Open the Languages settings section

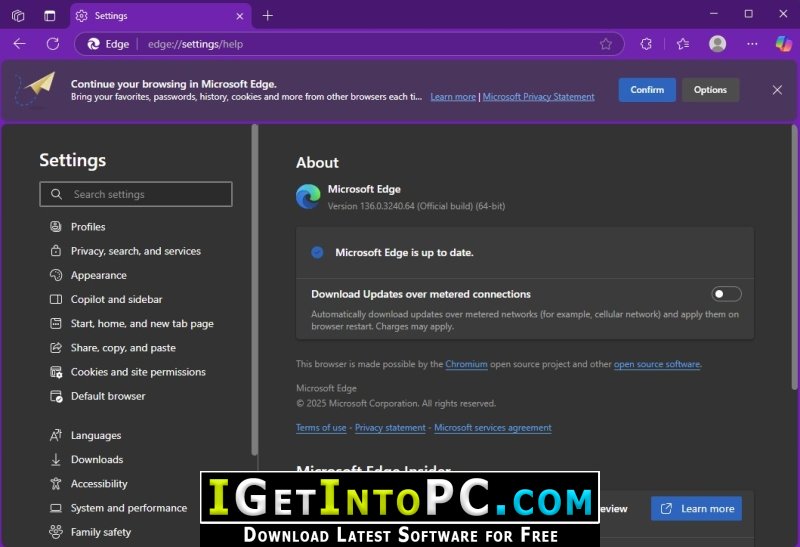click(x=96, y=435)
